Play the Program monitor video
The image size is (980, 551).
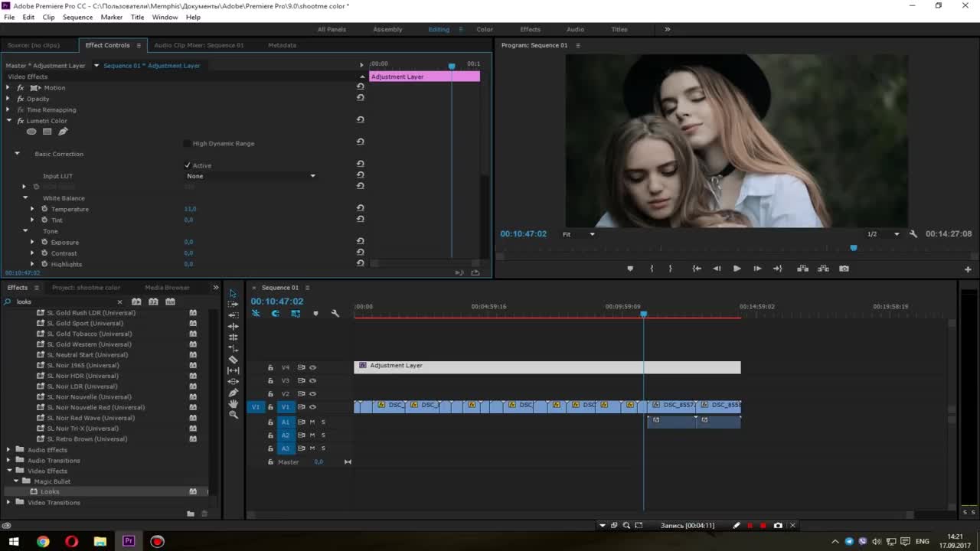(x=737, y=269)
